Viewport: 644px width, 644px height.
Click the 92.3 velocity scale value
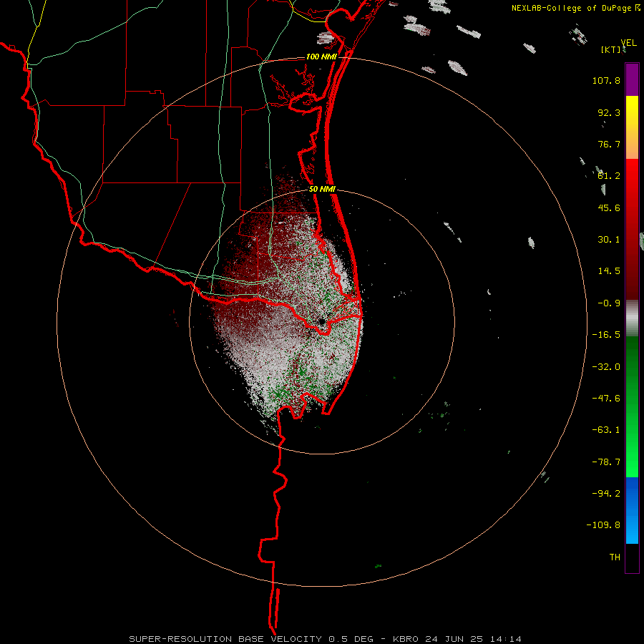click(609, 112)
